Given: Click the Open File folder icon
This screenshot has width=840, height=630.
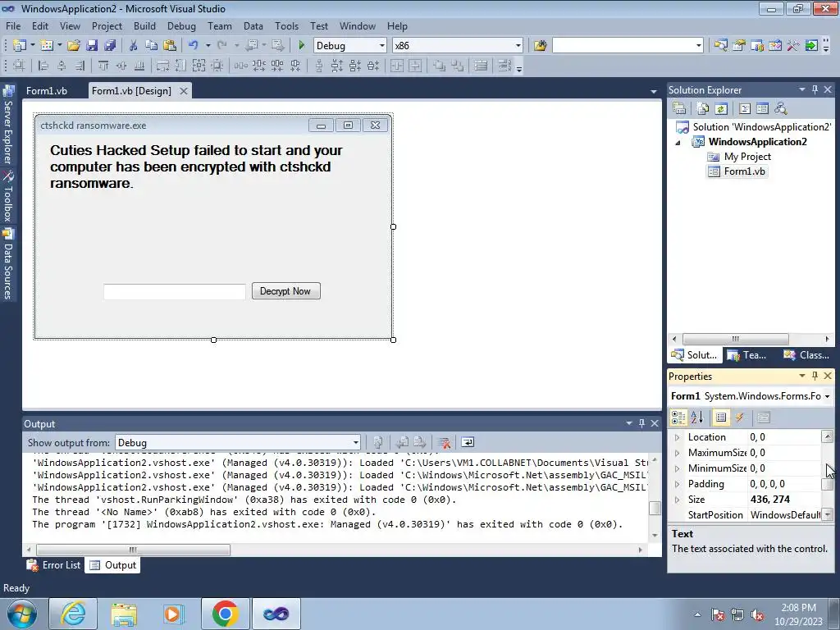Looking at the screenshot, I should (x=73, y=46).
